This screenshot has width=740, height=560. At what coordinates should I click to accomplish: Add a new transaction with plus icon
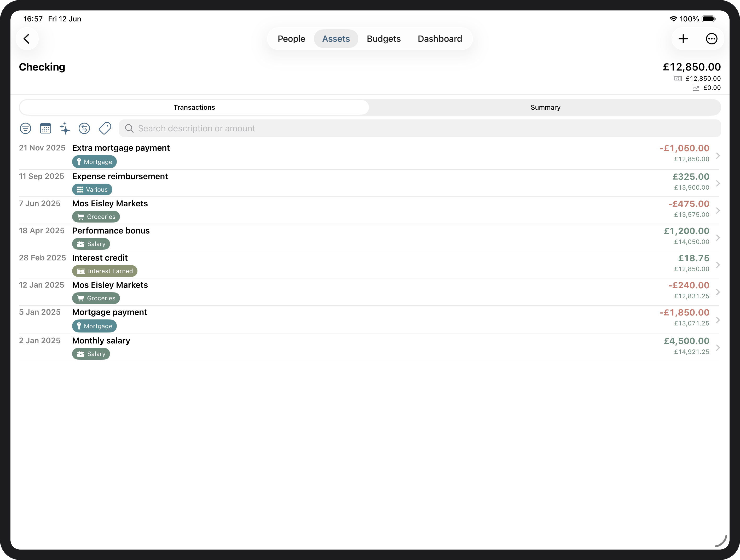click(683, 39)
